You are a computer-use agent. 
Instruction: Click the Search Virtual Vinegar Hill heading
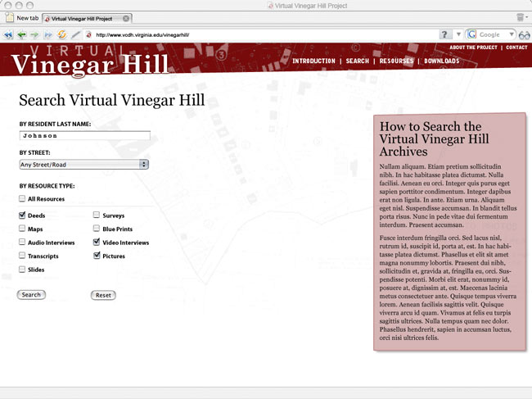pyautogui.click(x=112, y=101)
